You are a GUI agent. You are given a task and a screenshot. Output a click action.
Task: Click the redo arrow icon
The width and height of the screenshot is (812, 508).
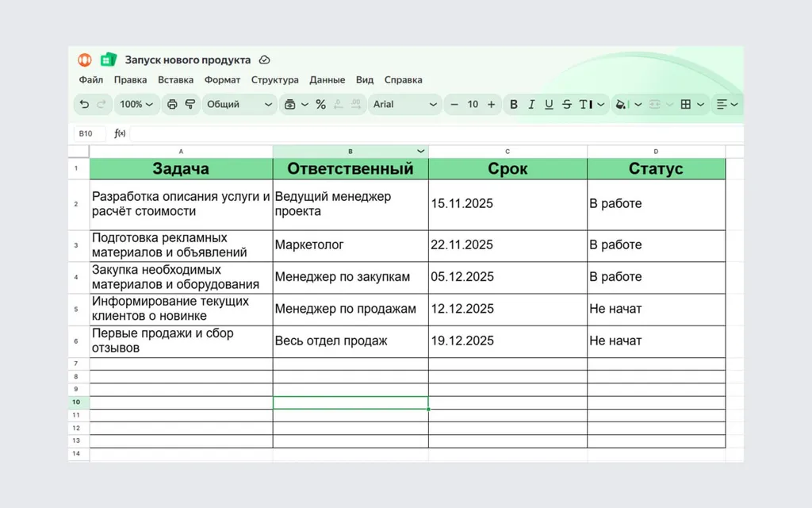click(101, 104)
